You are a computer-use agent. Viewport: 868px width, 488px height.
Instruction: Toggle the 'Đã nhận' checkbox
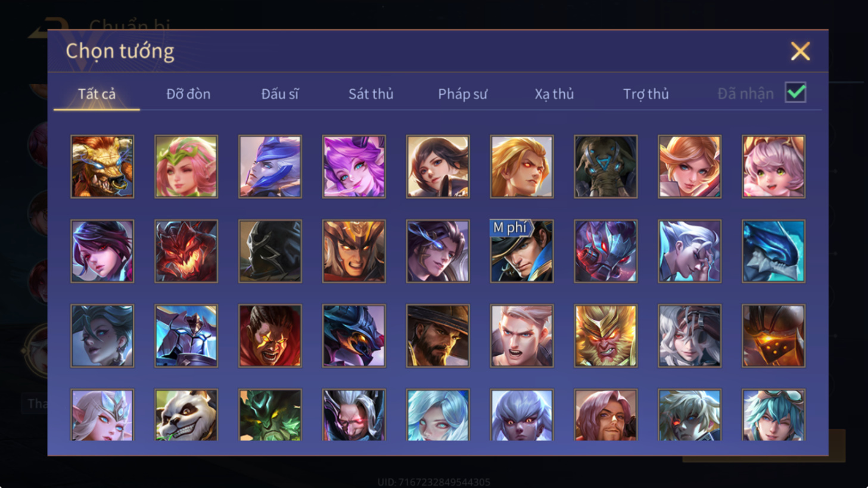click(x=795, y=92)
